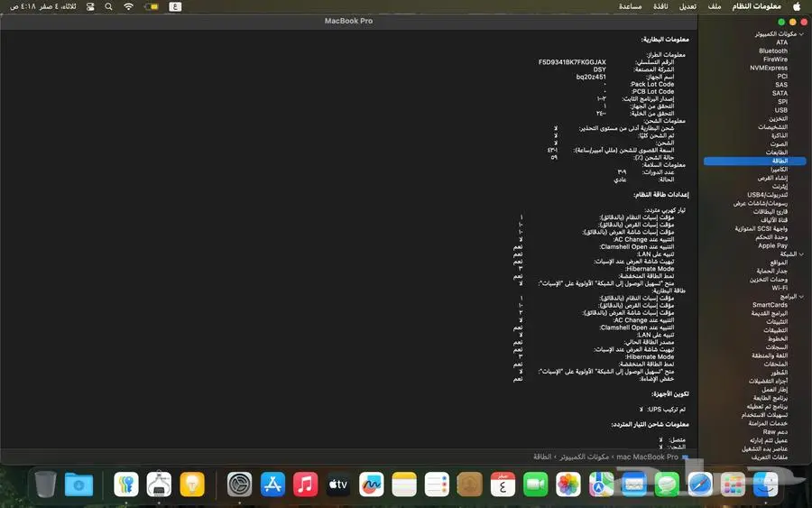Image resolution: width=812 pixels, height=508 pixels.
Task: Launch Safari from the Dock
Action: click(699, 485)
